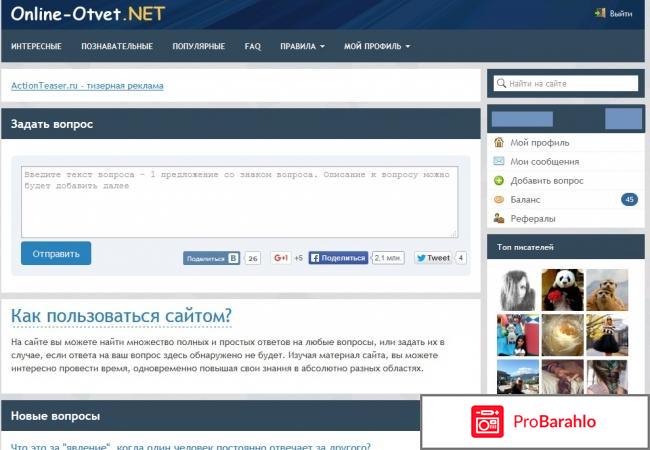
Task: Click the balance badge showing 45
Action: [x=629, y=200]
